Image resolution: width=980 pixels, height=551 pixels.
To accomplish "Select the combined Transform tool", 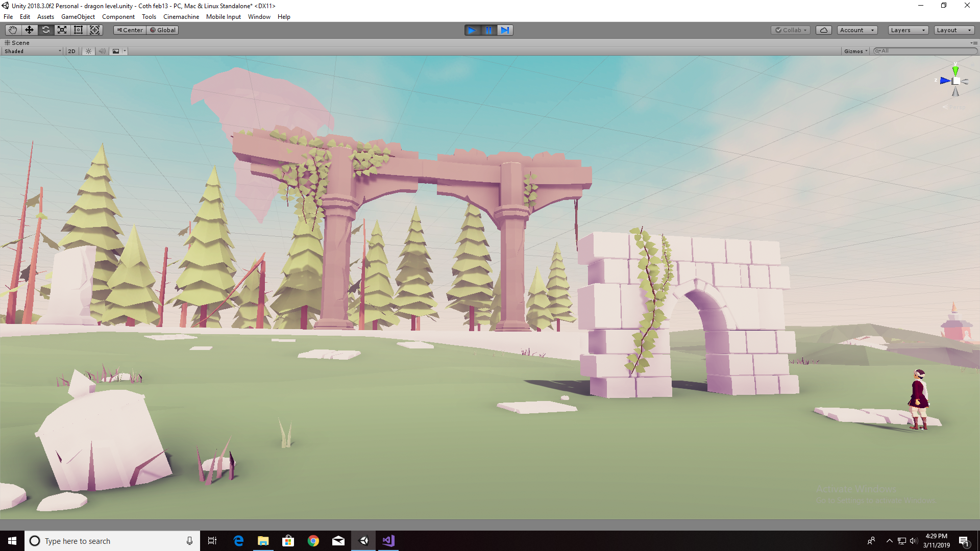I will pos(94,30).
